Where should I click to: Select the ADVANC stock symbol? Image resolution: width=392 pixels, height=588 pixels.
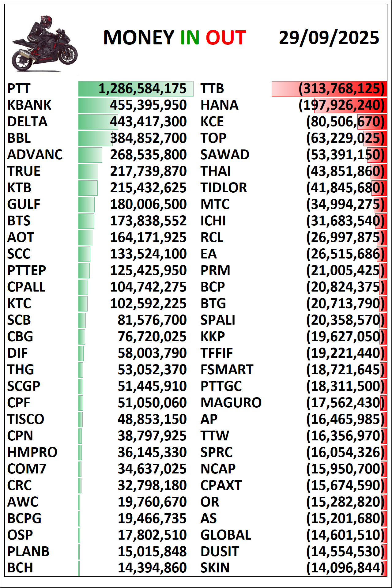pos(35,155)
